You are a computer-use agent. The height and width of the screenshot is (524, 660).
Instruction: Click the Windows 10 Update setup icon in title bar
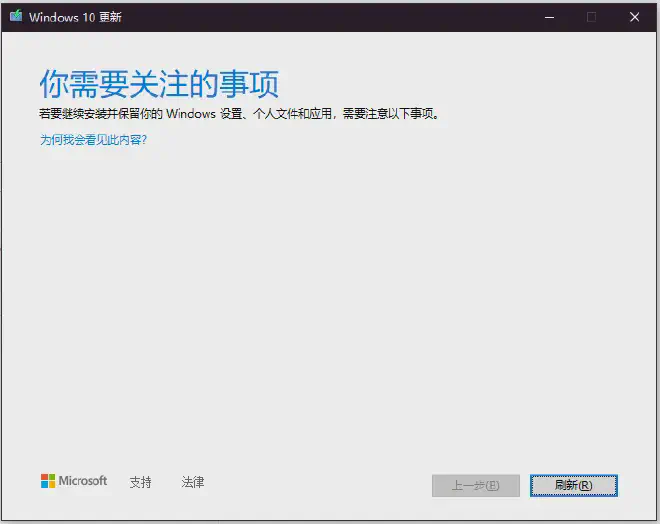(x=16, y=16)
